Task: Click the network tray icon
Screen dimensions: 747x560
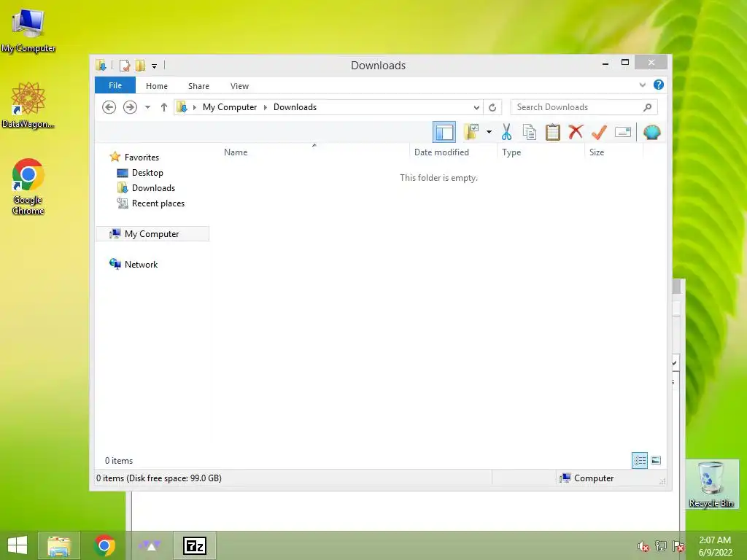Action: pos(661,546)
